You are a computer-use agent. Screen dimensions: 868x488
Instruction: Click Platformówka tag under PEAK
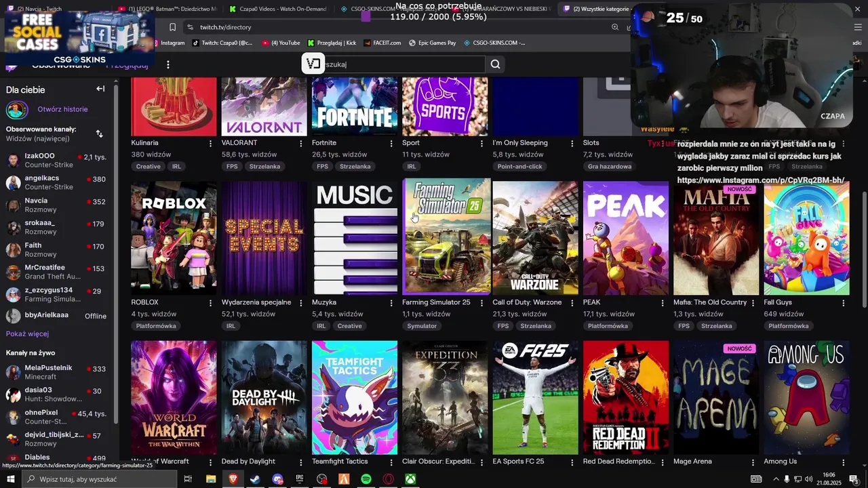(608, 326)
